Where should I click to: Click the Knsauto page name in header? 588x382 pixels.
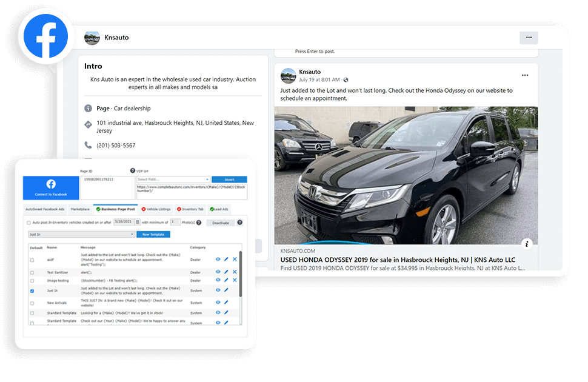point(116,38)
